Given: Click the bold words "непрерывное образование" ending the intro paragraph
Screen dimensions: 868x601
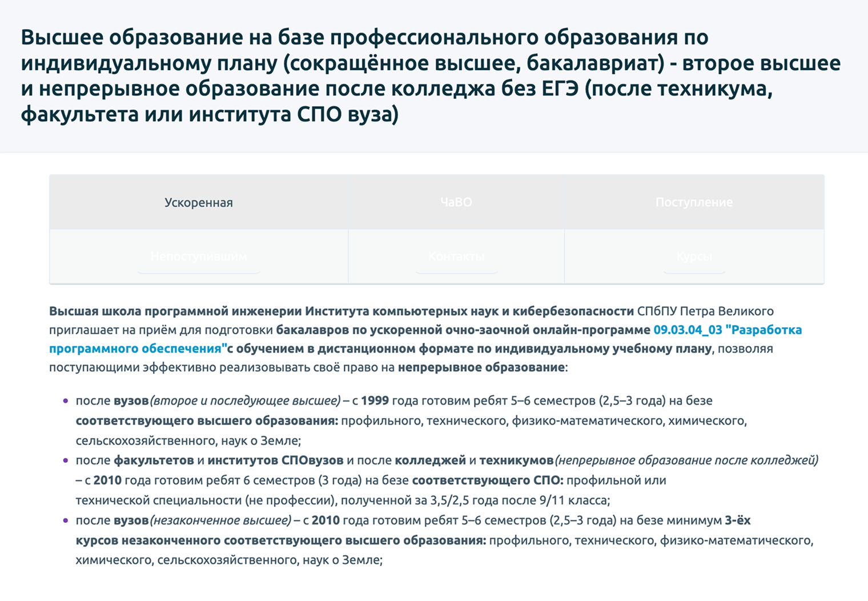Looking at the screenshot, I should (x=481, y=367).
